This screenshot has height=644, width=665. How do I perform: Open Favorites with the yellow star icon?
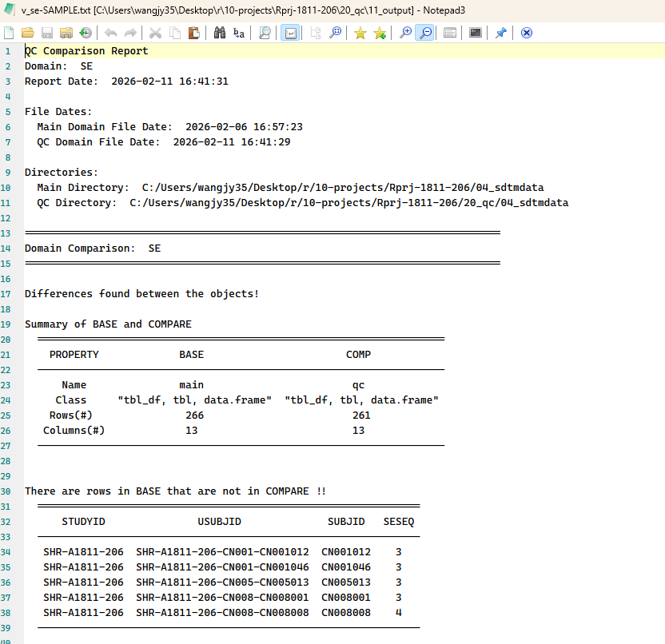[x=360, y=33]
